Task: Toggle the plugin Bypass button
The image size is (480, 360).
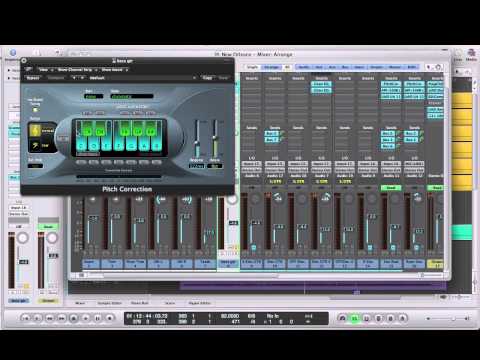Action: click(x=33, y=78)
